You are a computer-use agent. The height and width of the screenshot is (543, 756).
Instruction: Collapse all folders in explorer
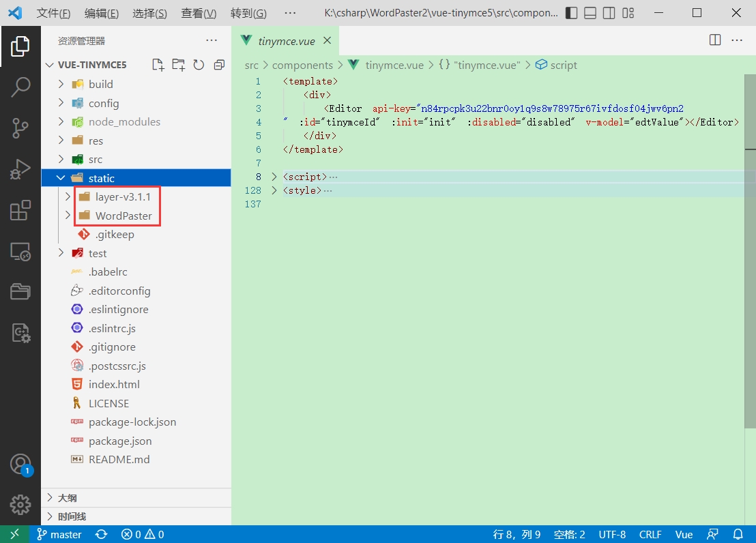(x=219, y=65)
